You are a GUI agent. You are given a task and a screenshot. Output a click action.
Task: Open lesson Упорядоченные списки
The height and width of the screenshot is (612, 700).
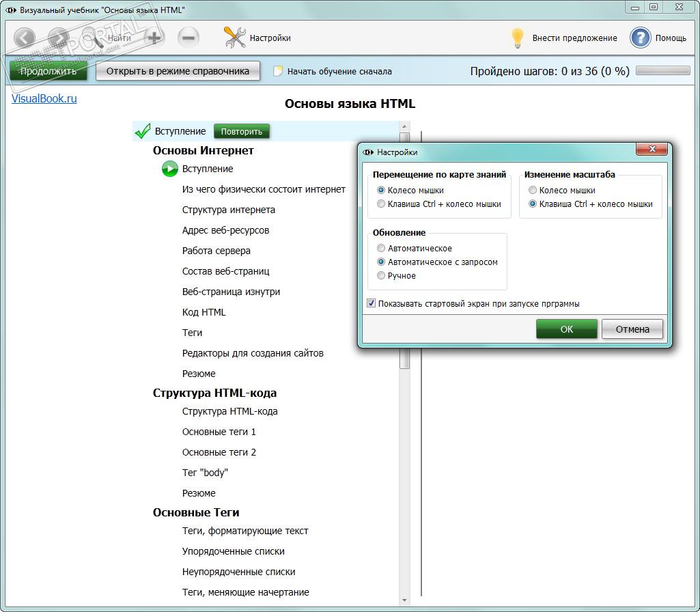233,551
